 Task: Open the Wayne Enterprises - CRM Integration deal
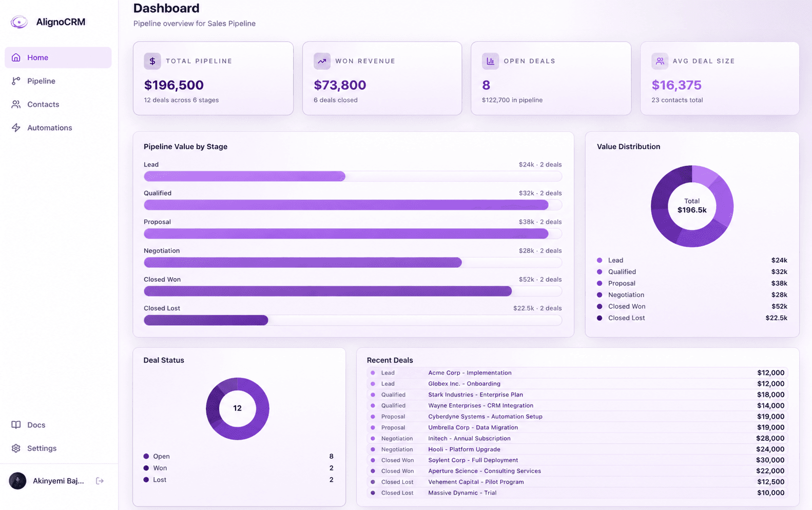click(577, 405)
